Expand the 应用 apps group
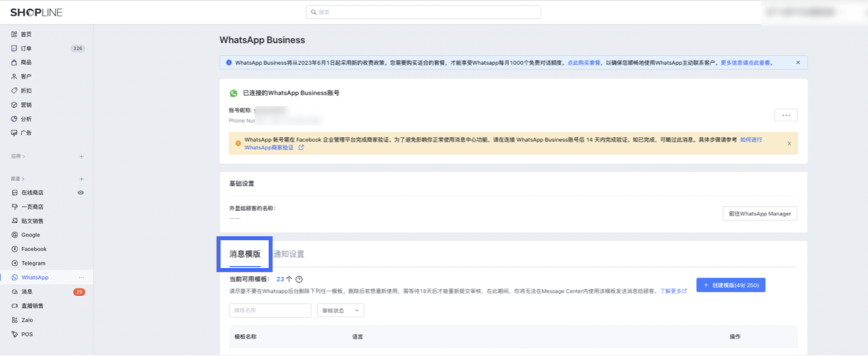 coord(18,156)
